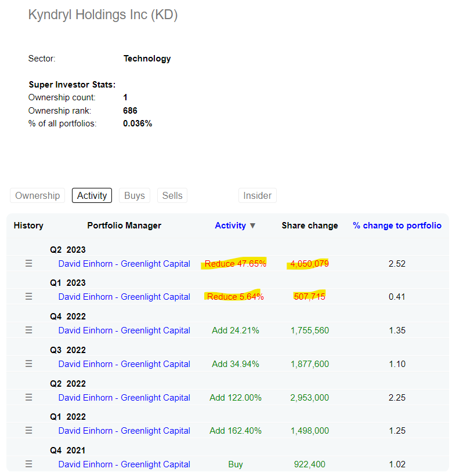Viewport: 456px width, 476px height.
Task: Open David Einhorn link in Q4 2021 row
Action: tap(124, 464)
